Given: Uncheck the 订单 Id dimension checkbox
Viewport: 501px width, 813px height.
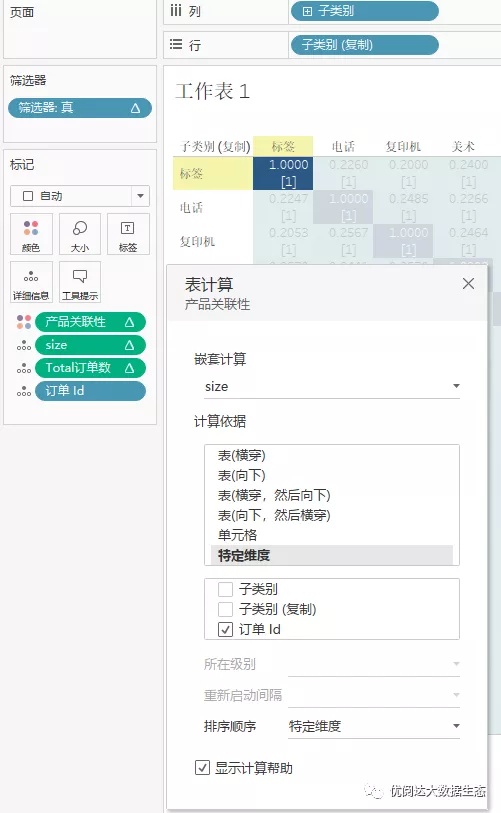Looking at the screenshot, I should click(225, 629).
